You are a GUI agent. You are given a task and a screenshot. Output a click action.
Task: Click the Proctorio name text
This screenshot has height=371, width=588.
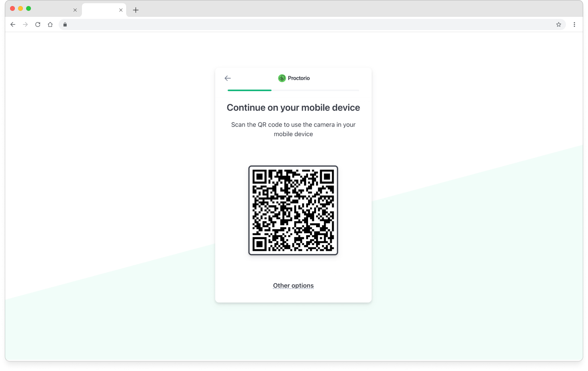click(x=299, y=78)
